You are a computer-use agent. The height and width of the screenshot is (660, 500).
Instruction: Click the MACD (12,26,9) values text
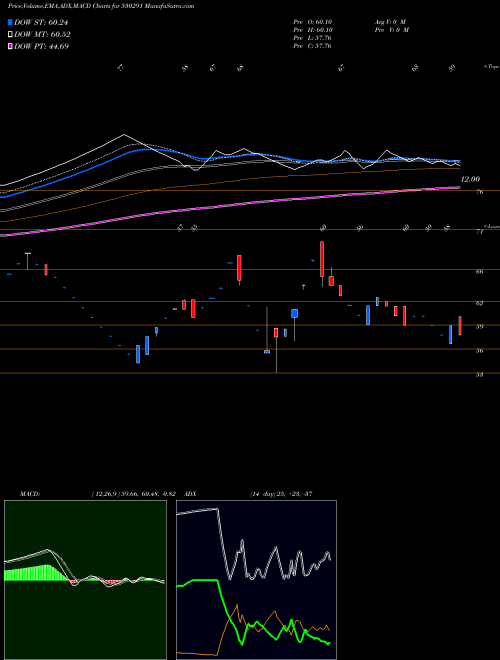point(136,494)
